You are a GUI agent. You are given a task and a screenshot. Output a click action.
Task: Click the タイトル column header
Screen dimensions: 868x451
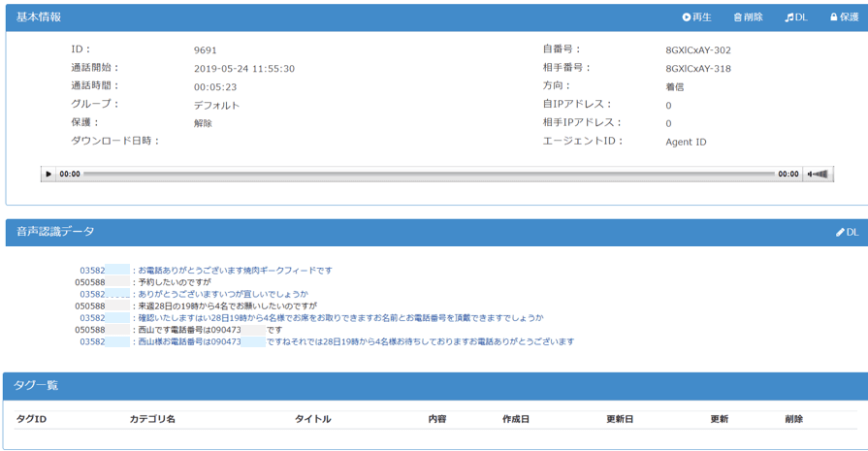click(x=312, y=419)
